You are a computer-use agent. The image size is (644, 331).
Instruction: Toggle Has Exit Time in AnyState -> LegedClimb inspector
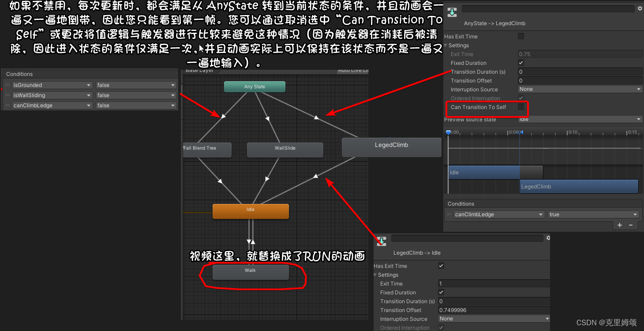pyautogui.click(x=521, y=36)
